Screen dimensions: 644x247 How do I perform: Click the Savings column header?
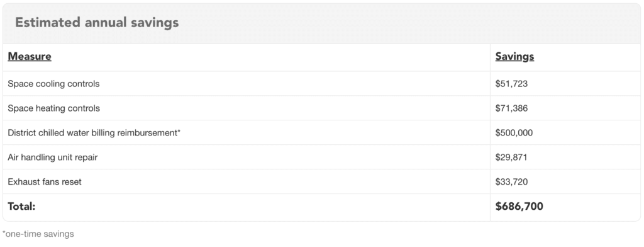[514, 57]
